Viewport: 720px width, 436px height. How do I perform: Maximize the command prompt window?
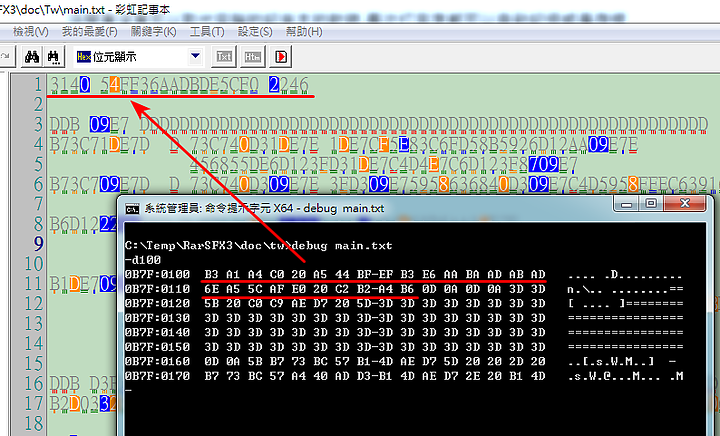(x=651, y=204)
